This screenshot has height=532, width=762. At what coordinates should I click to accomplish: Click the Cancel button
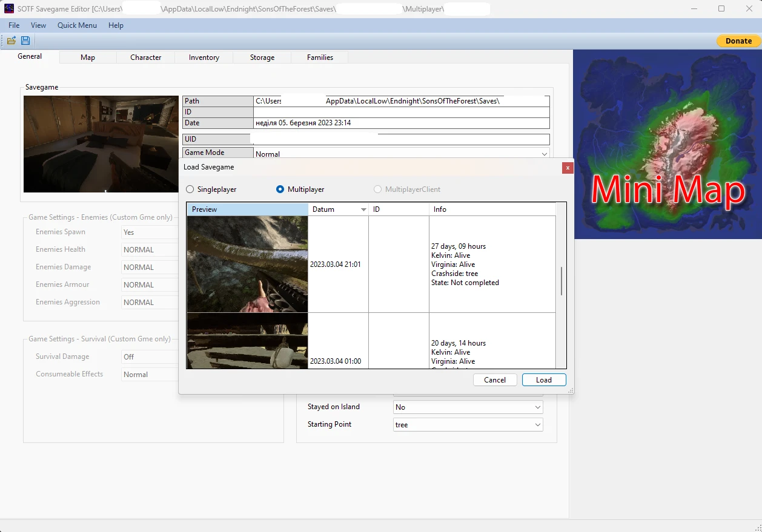click(x=494, y=380)
